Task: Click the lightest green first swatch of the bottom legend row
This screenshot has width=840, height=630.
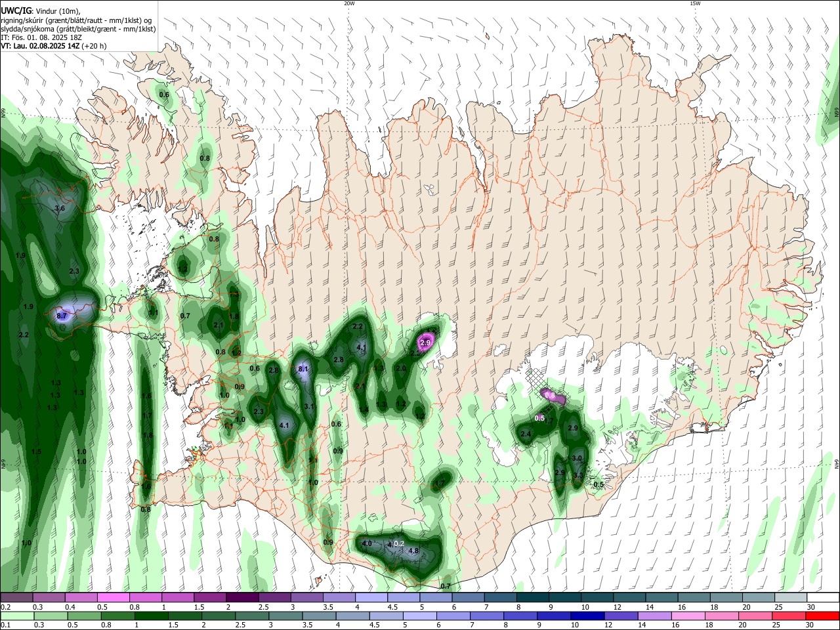Action: pyautogui.click(x=17, y=616)
